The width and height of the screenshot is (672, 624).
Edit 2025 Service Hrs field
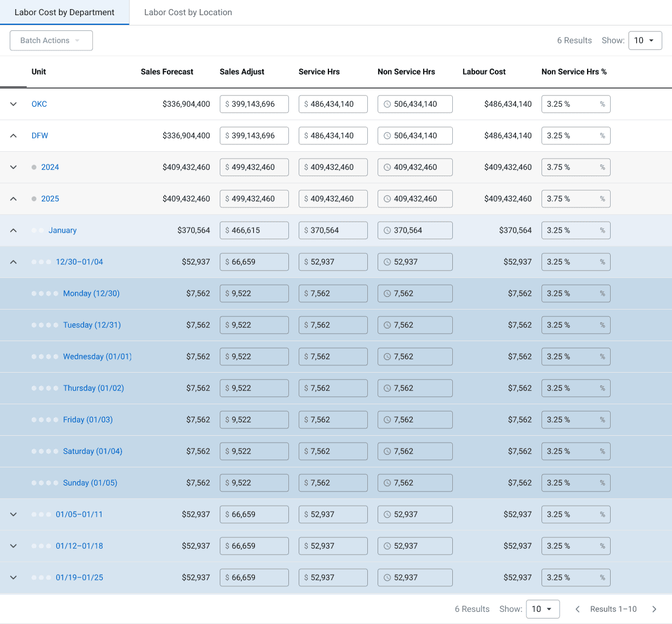pyautogui.click(x=333, y=199)
